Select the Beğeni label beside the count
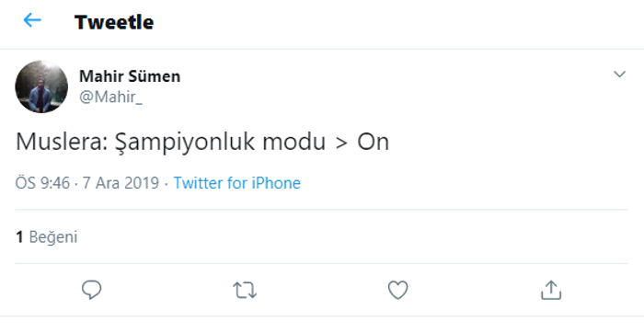This screenshot has width=644, height=333. [53, 237]
